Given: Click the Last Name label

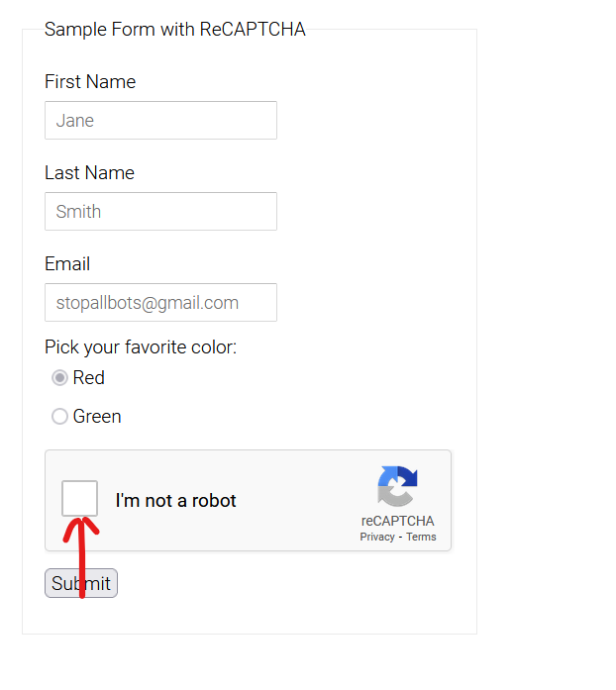Looking at the screenshot, I should (89, 173).
